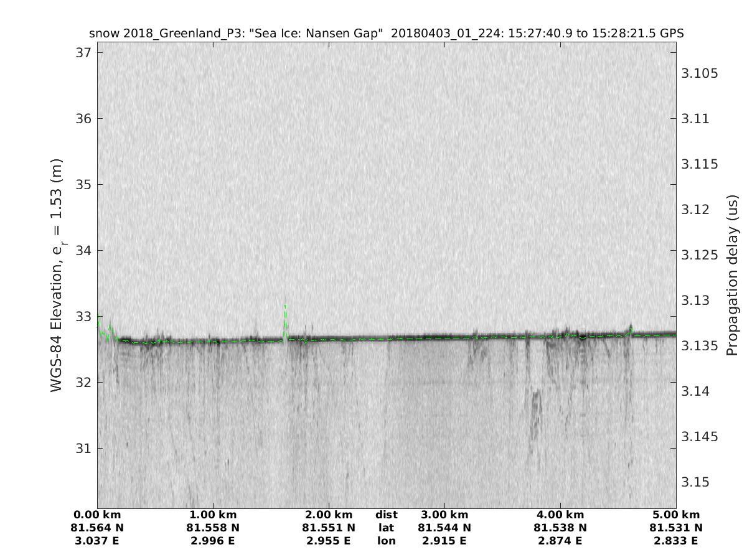Click the "lon" row label below the axis
Screen dimensions: 747x560
[387, 541]
